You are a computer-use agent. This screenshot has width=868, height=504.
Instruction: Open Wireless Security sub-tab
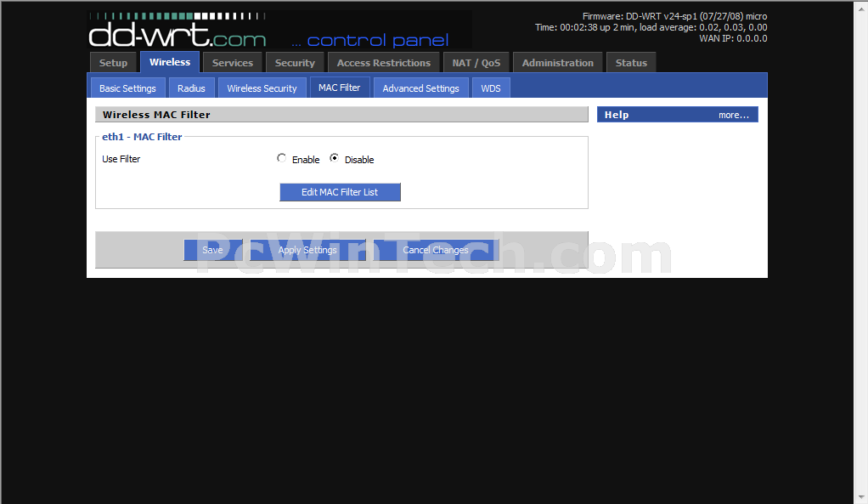click(262, 88)
